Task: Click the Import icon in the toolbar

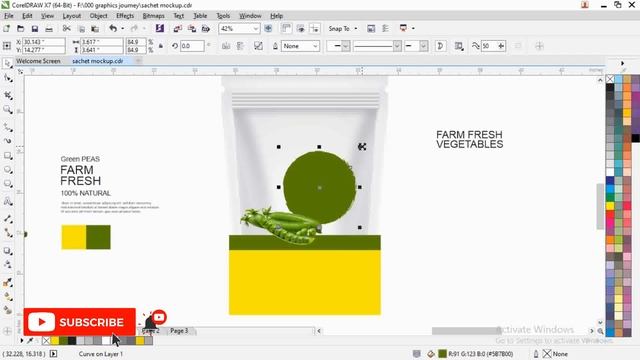Action: point(178,29)
